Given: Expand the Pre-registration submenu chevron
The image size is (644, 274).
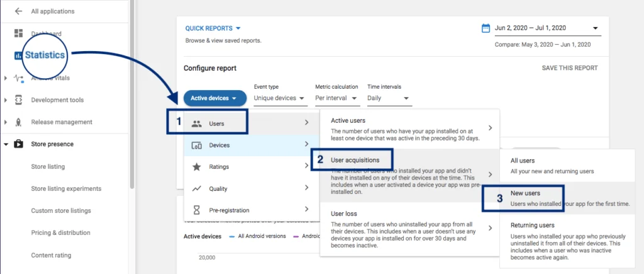Looking at the screenshot, I should 306,209.
